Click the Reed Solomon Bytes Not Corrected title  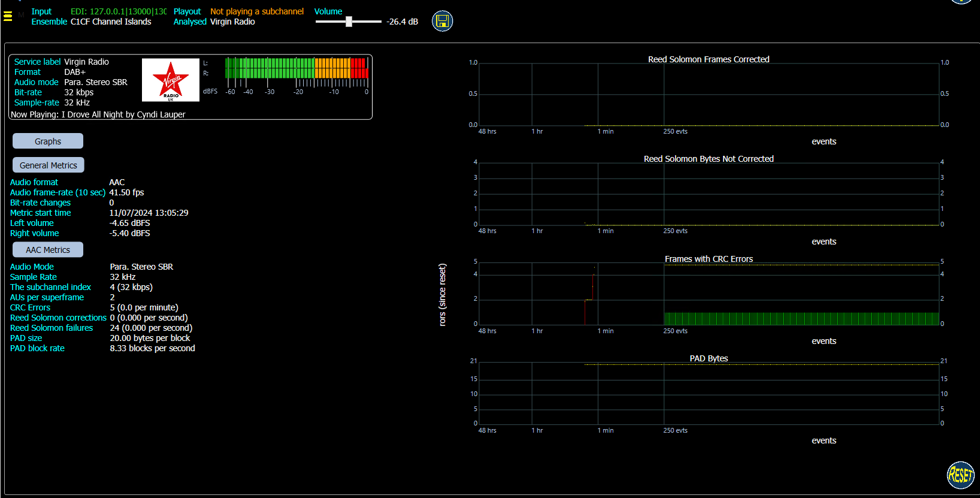coord(709,159)
